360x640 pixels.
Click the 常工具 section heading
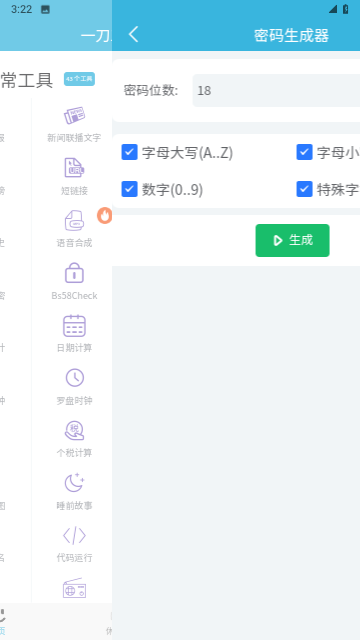[x=27, y=80]
